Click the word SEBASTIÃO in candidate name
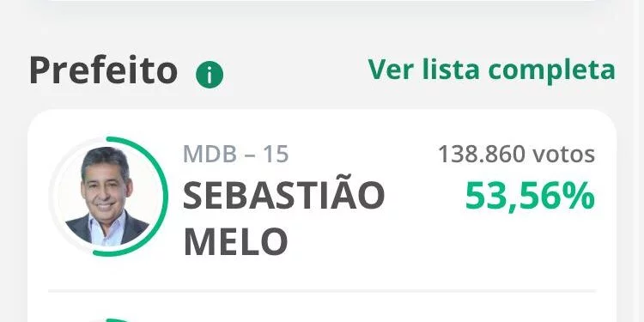This screenshot has height=322, width=644. tap(283, 195)
